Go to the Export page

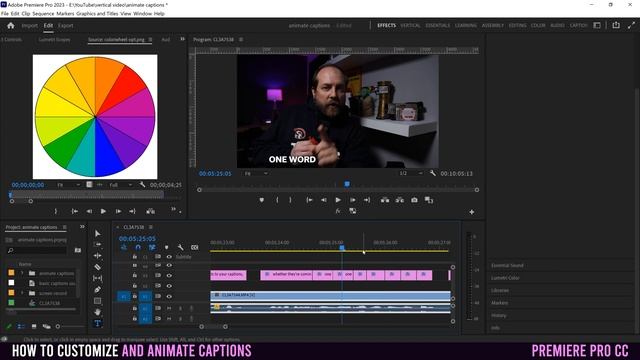click(x=65, y=25)
